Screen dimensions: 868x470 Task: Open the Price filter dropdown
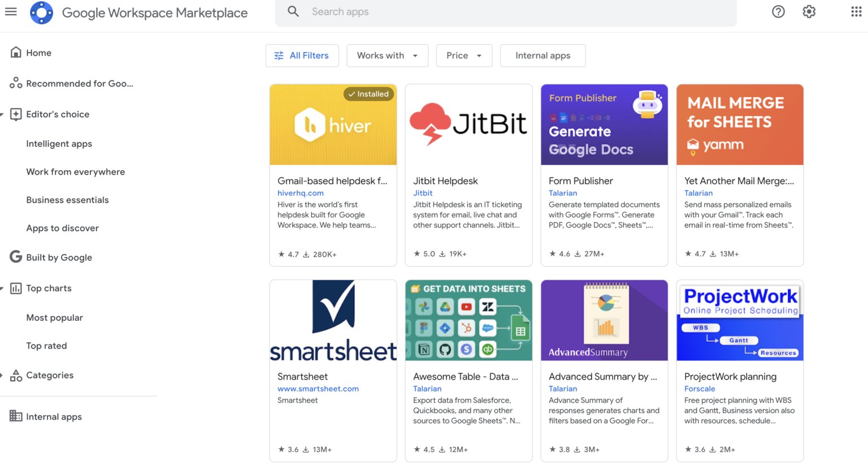point(463,55)
